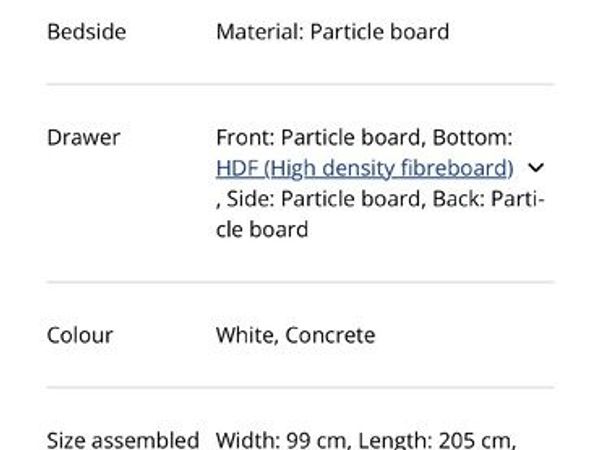The height and width of the screenshot is (450, 600).
Task: Click the divider below the Bedside row
Action: (300, 84)
